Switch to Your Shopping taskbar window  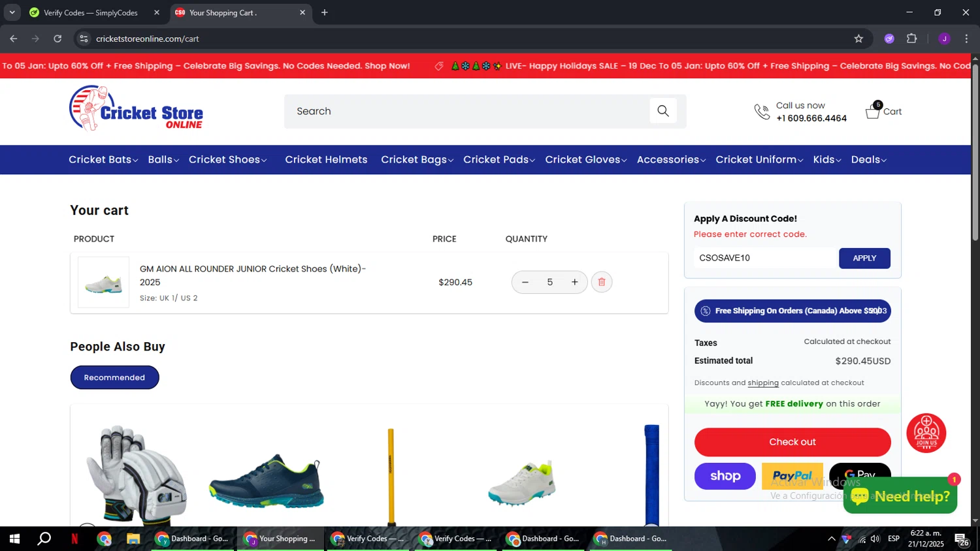(280, 539)
